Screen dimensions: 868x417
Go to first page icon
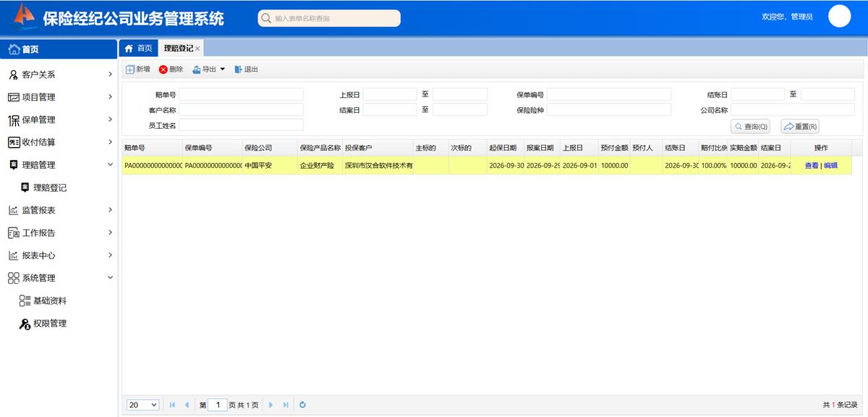pyautogui.click(x=172, y=405)
